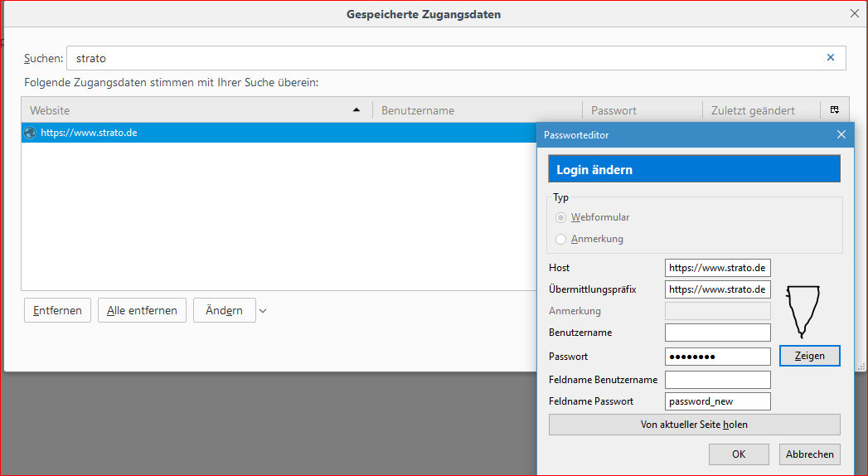Click into the Passwort input field

[717, 357]
